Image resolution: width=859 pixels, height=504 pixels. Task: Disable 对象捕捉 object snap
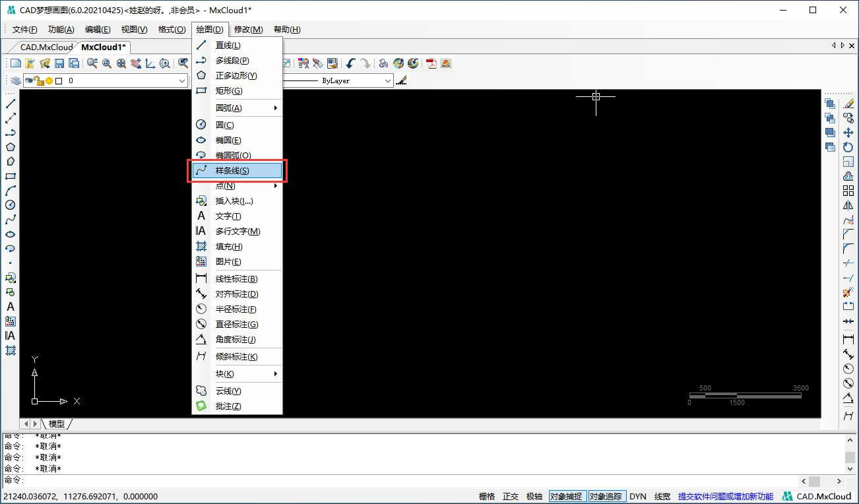click(x=566, y=496)
